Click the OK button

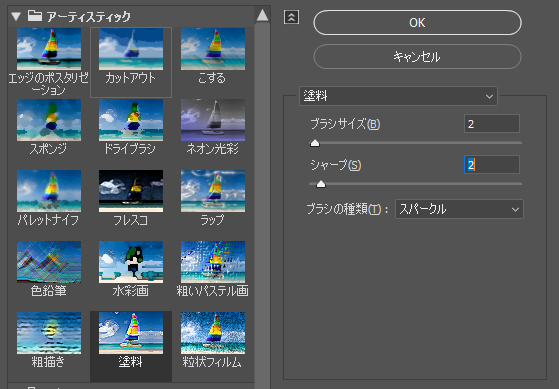tap(417, 22)
